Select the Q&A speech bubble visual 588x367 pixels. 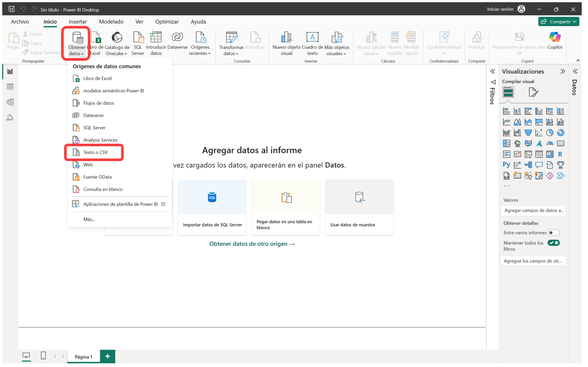539,165
